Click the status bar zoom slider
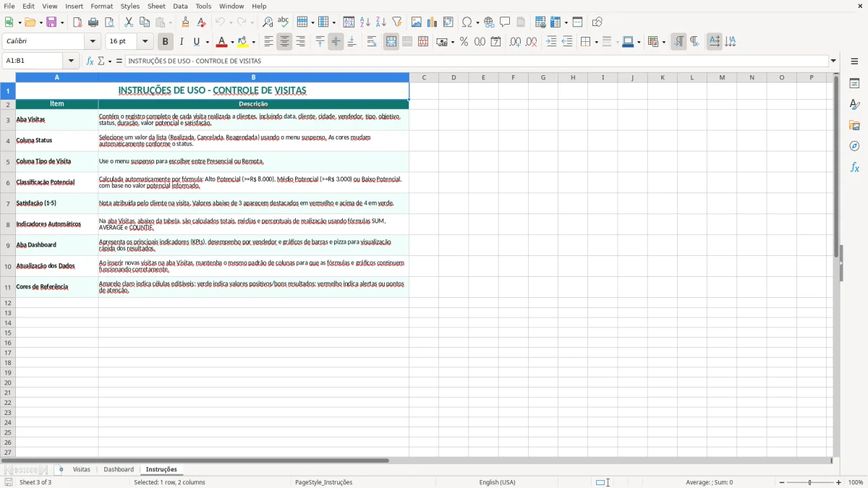Screen dimensions: 868x488 coord(809,482)
